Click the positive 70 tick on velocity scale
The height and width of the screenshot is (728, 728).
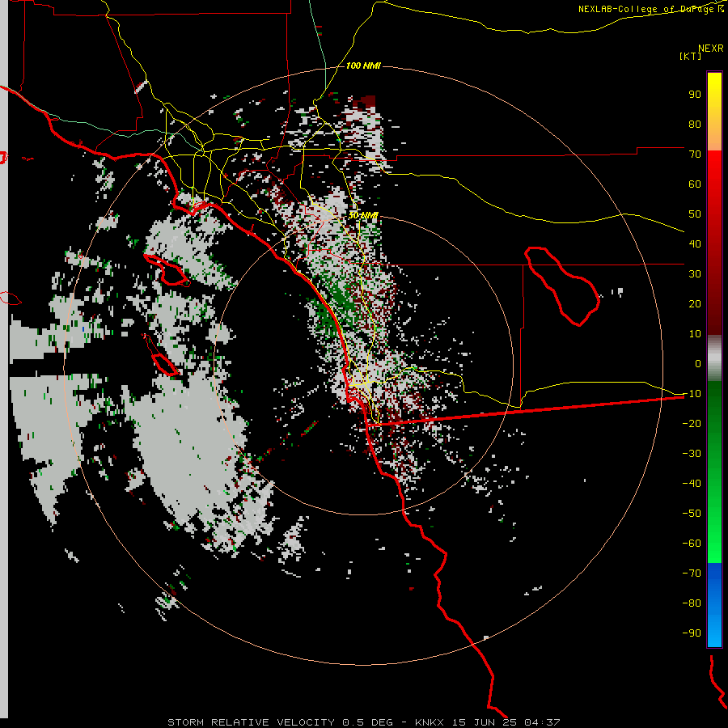[x=695, y=154]
